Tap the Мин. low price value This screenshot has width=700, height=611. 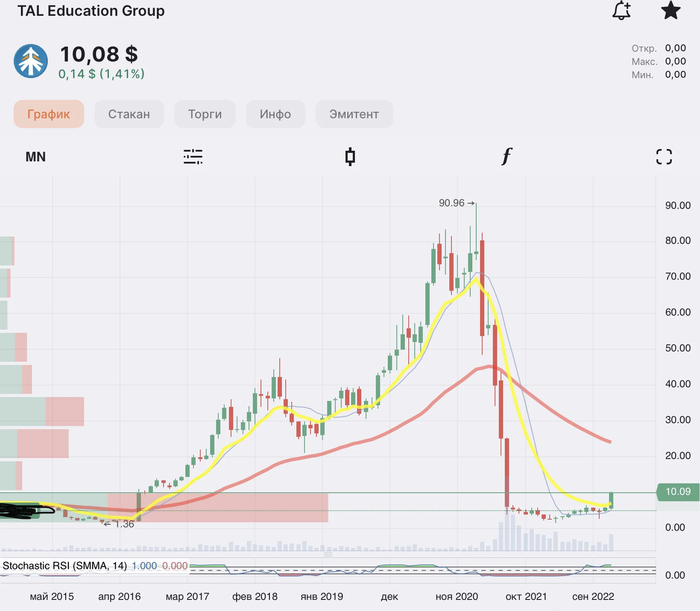tap(676, 74)
